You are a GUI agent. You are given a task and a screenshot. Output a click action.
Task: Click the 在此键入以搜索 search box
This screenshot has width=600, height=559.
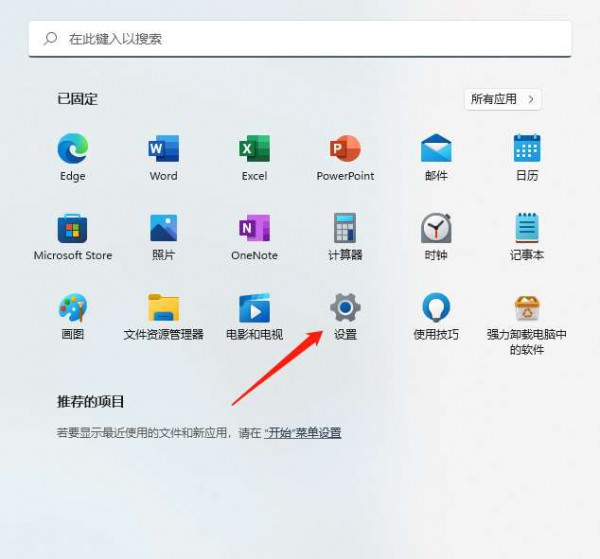[300, 39]
